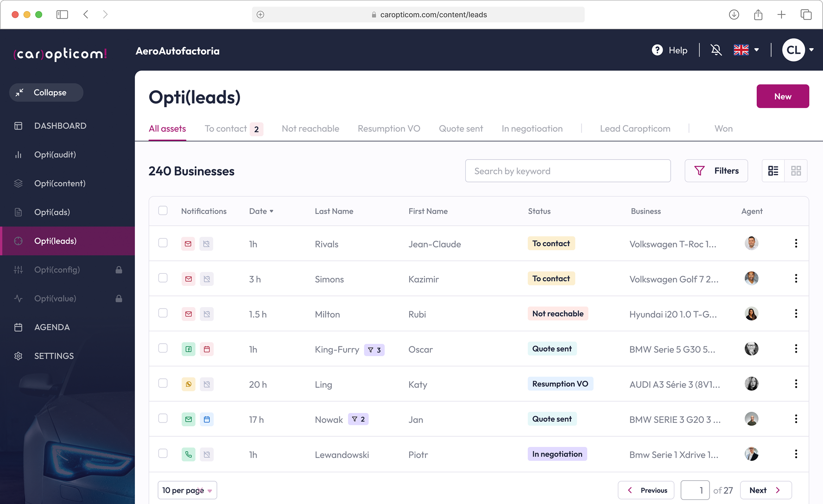Create a lead with the New button
This screenshot has width=823, height=504.
click(x=783, y=96)
